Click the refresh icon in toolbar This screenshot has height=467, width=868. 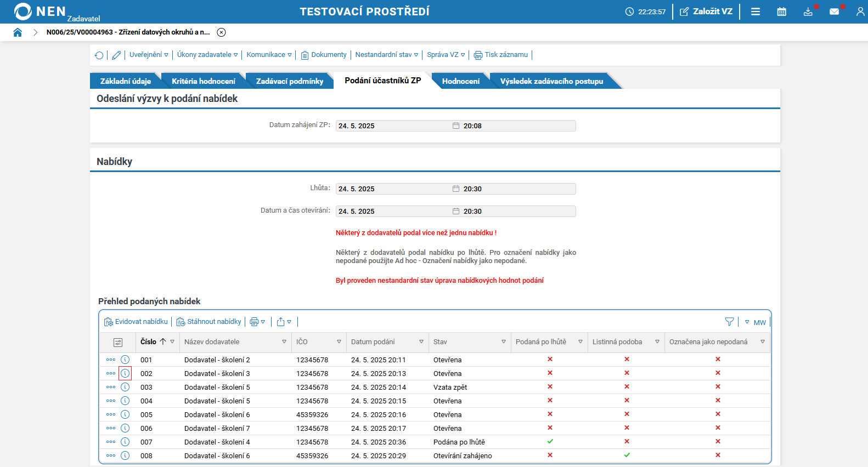click(x=99, y=55)
